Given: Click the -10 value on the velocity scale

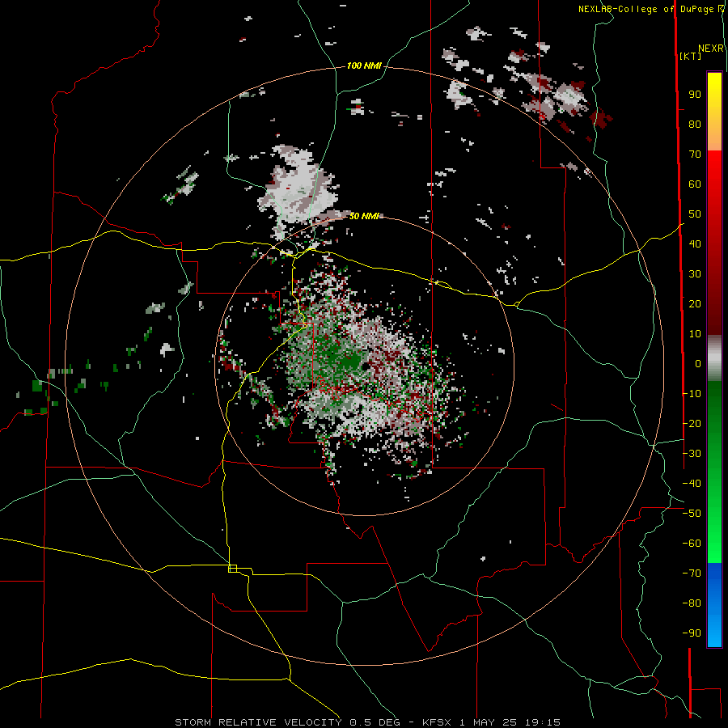Looking at the screenshot, I should click(x=692, y=394).
